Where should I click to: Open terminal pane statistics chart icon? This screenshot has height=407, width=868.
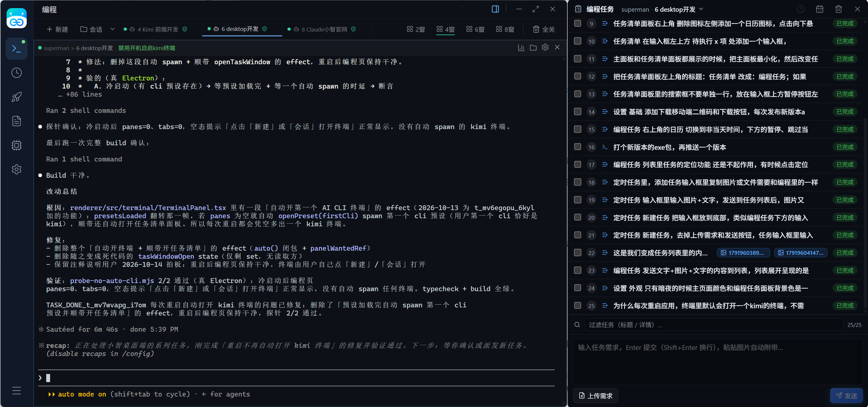click(x=521, y=47)
